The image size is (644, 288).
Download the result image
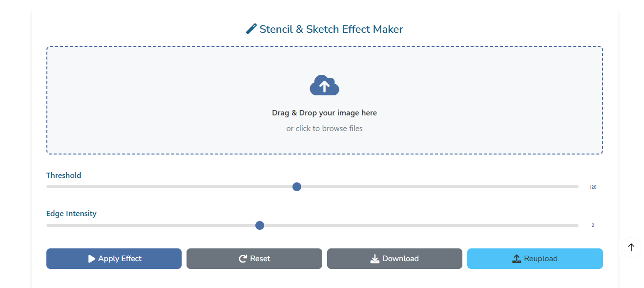click(x=395, y=259)
